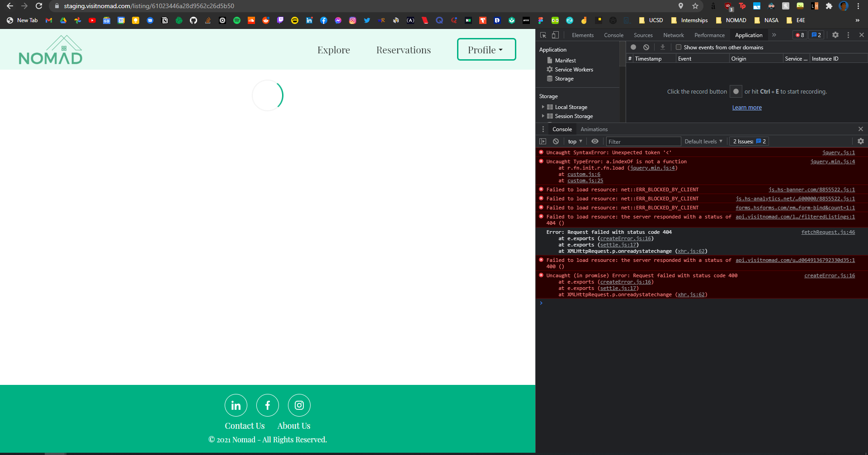The width and height of the screenshot is (868, 455).
Task: Open the custom.js:25 source link
Action: pos(585,180)
